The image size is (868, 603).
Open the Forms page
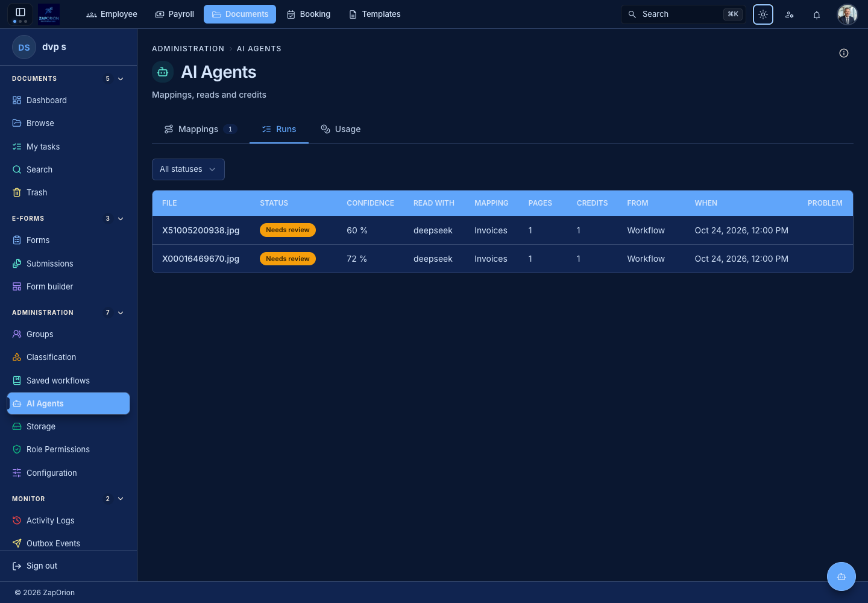(x=69, y=240)
